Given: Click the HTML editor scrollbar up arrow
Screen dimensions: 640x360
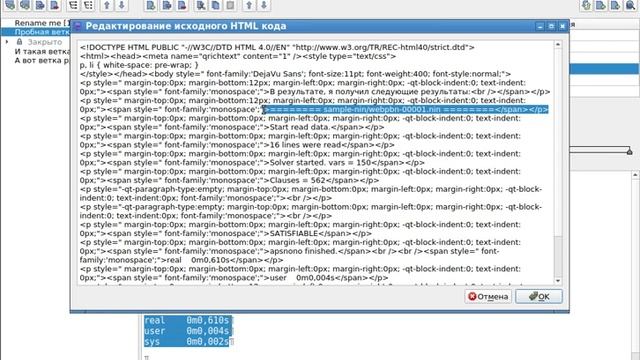Looking at the screenshot, I should [558, 44].
